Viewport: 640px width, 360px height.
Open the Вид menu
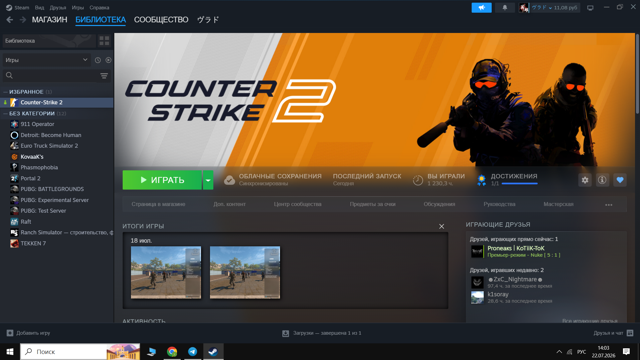[39, 7]
